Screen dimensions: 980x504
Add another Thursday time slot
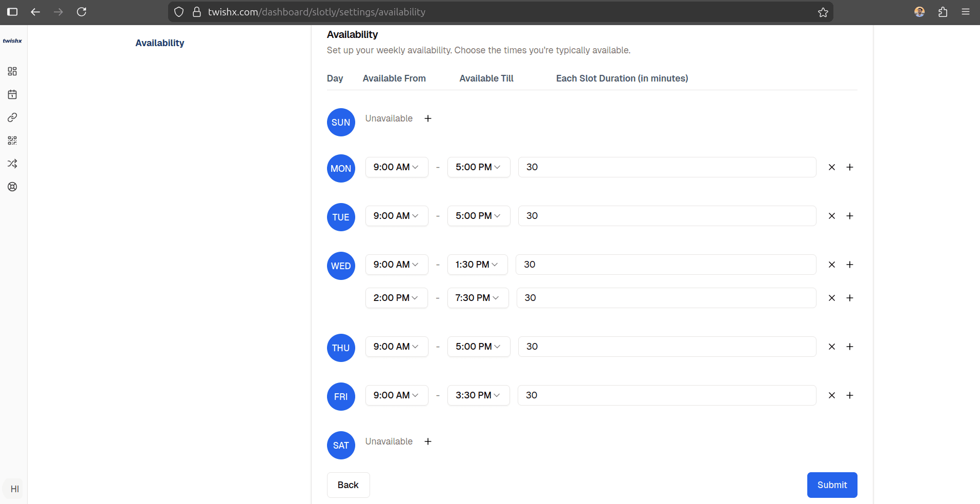850,347
